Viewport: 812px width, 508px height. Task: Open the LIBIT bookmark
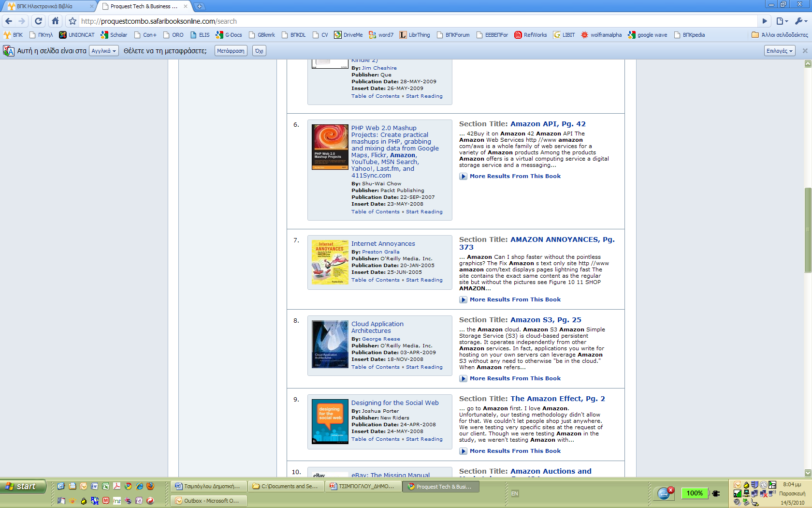(564, 35)
